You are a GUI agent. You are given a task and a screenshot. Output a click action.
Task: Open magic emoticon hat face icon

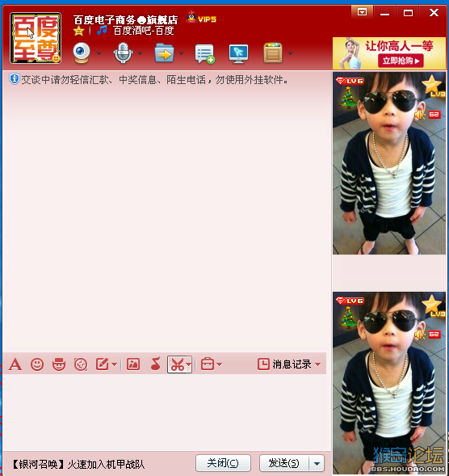pos(59,364)
